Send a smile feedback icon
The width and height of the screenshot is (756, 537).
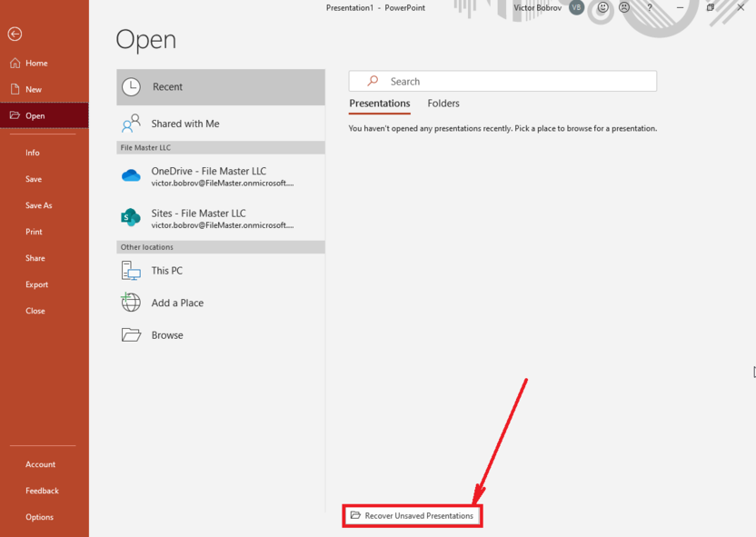[x=603, y=7]
